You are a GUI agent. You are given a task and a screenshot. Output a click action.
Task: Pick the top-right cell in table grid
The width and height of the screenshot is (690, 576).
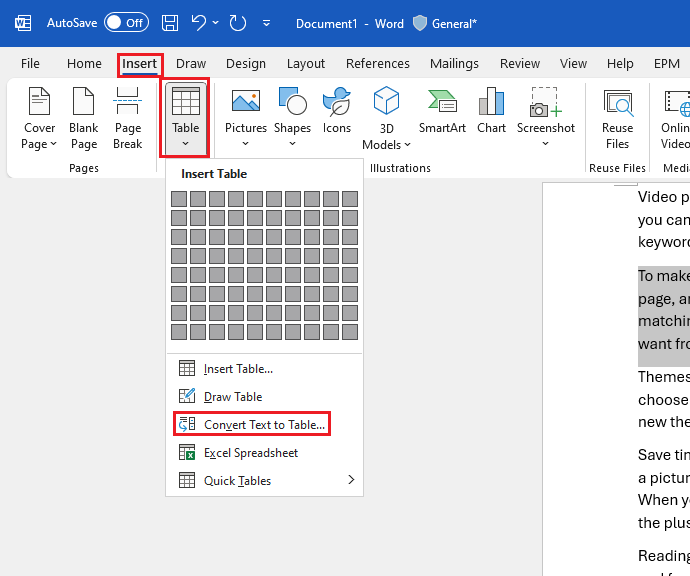point(350,199)
